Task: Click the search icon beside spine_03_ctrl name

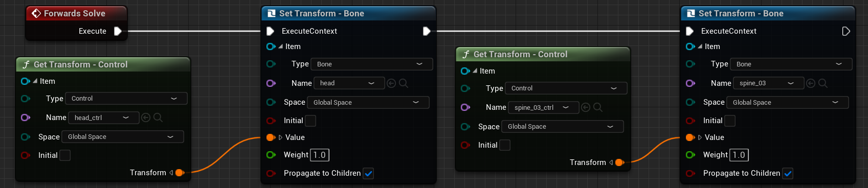Action: pos(598,107)
